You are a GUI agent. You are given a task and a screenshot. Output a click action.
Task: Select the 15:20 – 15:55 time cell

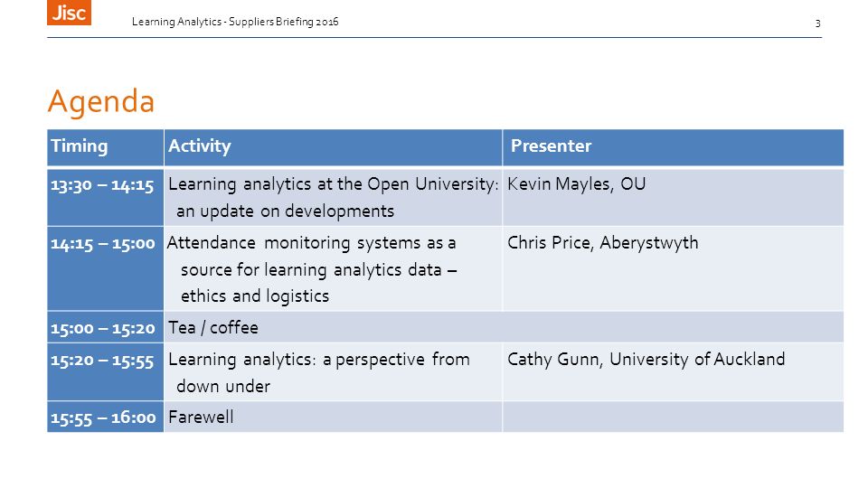[x=105, y=371]
